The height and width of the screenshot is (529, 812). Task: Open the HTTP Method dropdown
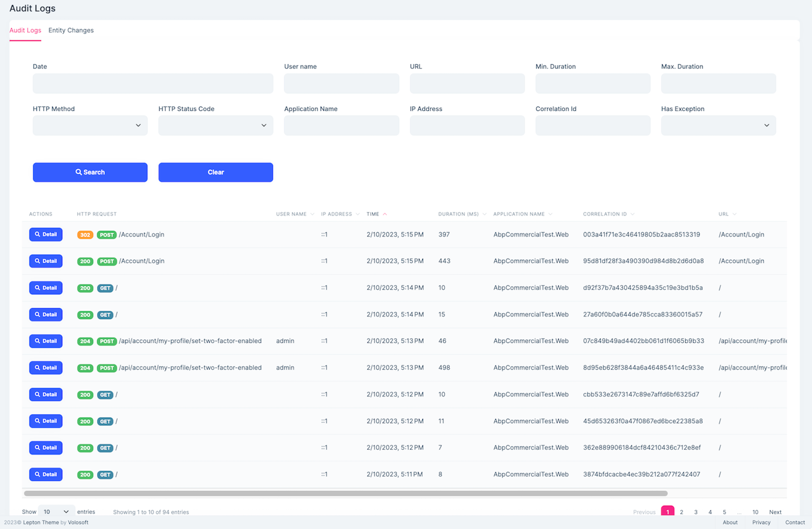tap(90, 125)
